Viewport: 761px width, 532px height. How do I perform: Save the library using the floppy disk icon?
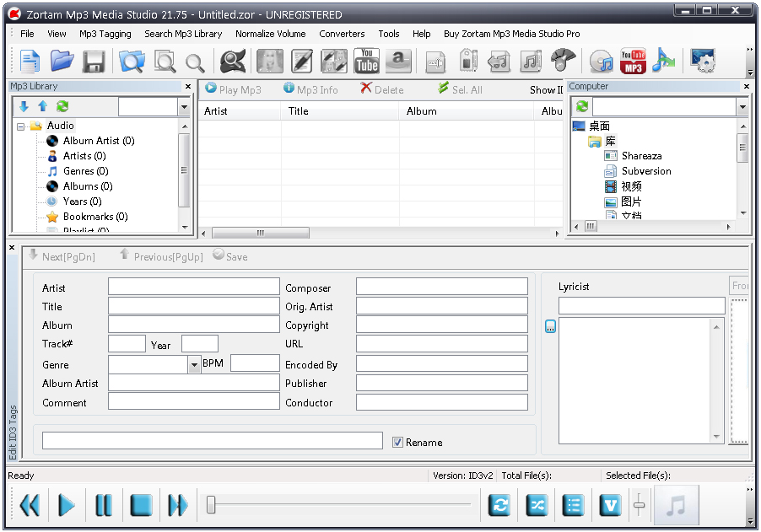pos(94,62)
